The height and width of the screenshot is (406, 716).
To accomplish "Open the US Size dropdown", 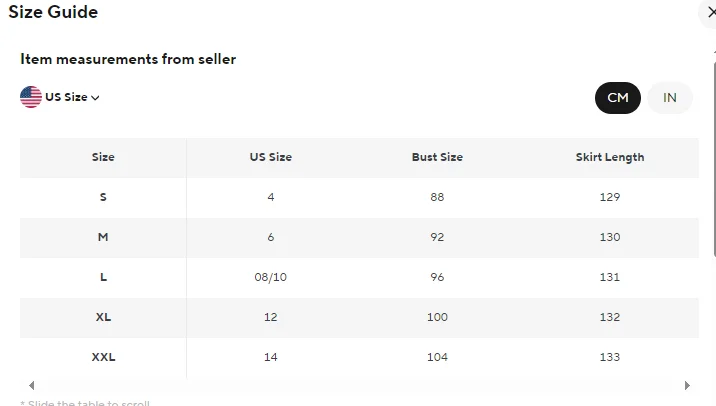I will click(x=66, y=97).
